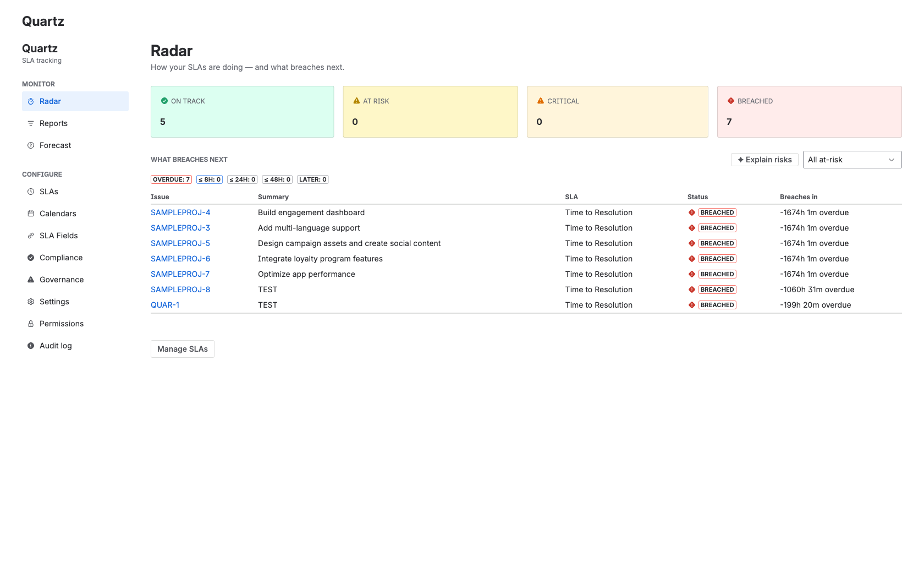924x568 pixels.
Task: Select the ≤ 8H: 0 chip
Action: pyautogui.click(x=210, y=179)
